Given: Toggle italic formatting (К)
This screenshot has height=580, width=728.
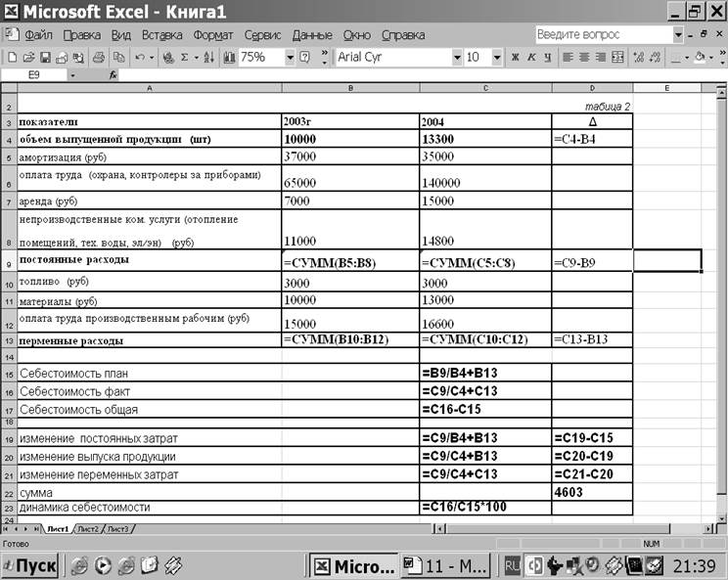Looking at the screenshot, I should [532, 58].
